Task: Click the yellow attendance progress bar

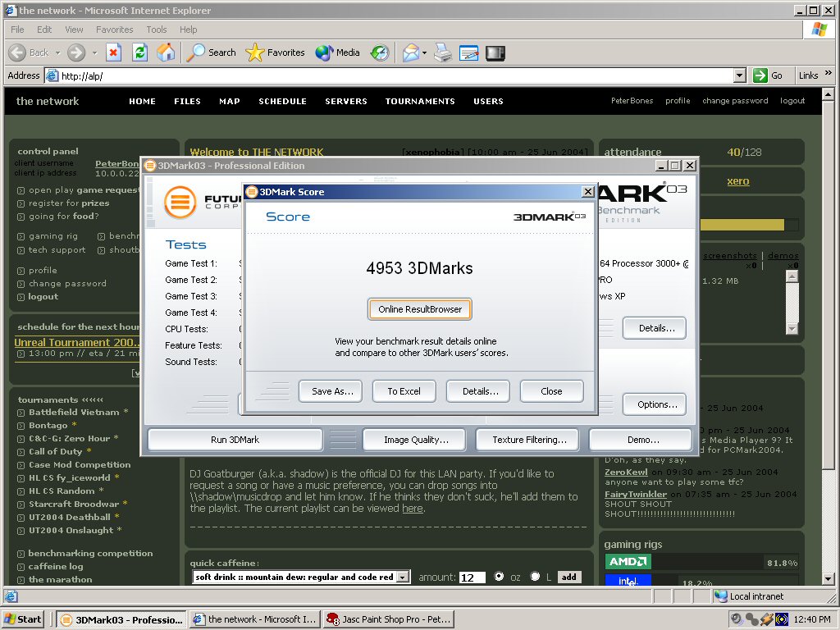Action: 742,225
